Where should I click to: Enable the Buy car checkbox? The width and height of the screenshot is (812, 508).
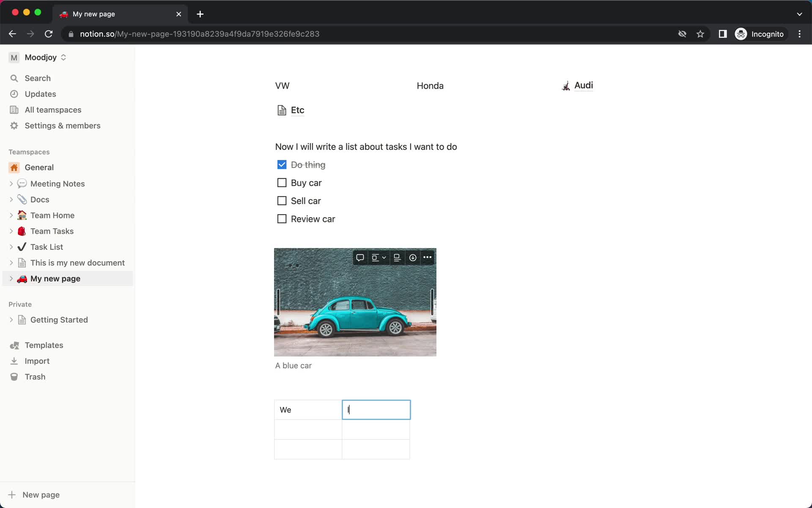(282, 182)
